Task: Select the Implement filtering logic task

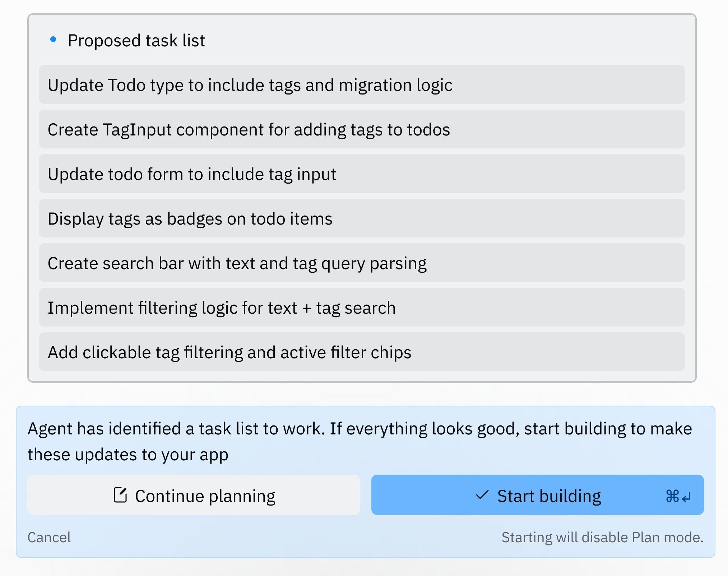Action: 362,307
